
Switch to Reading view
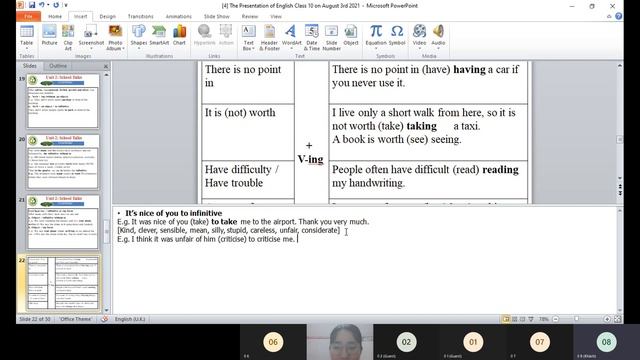[x=522, y=319]
